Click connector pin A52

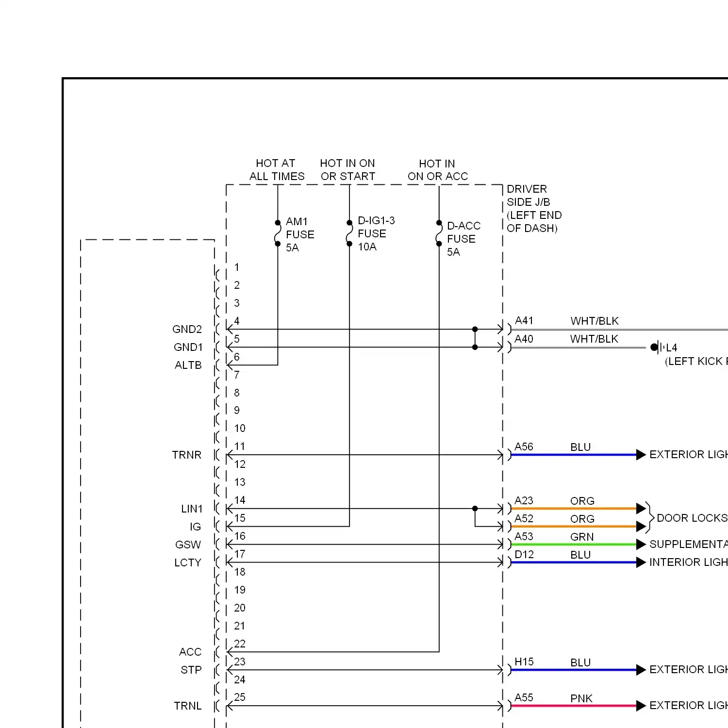pyautogui.click(x=524, y=518)
